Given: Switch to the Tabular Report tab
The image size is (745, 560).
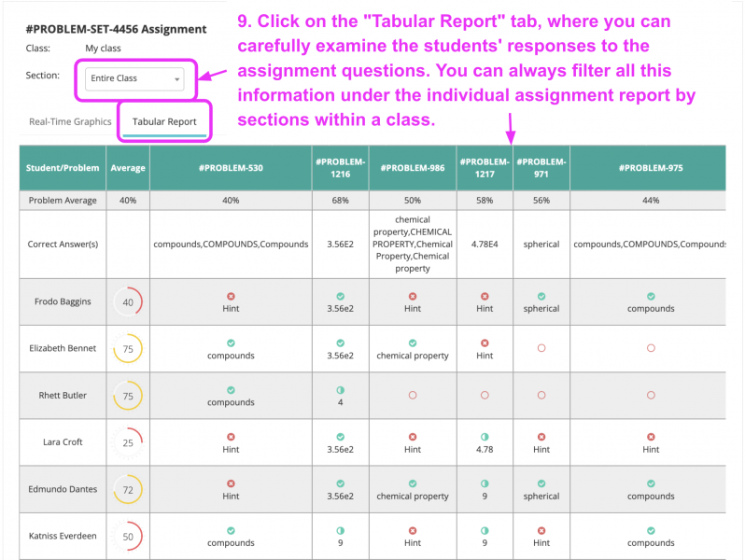Looking at the screenshot, I should pos(164,122).
